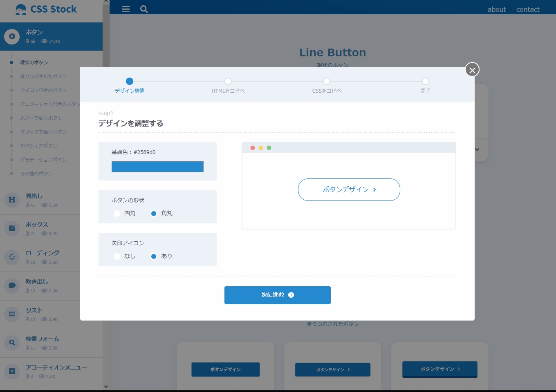Screen dimensions: 556x392
Task: Click sidebar scrollbar up arrow
Action: click(x=106, y=2)
